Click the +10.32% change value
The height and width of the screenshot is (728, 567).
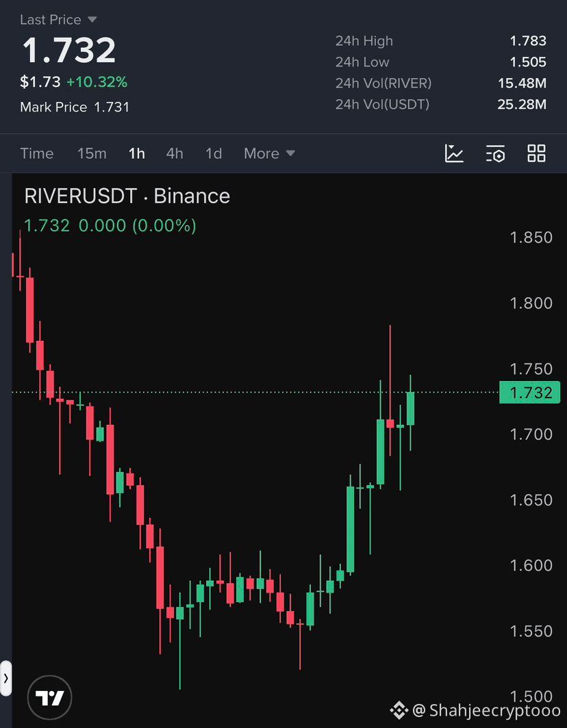(97, 82)
